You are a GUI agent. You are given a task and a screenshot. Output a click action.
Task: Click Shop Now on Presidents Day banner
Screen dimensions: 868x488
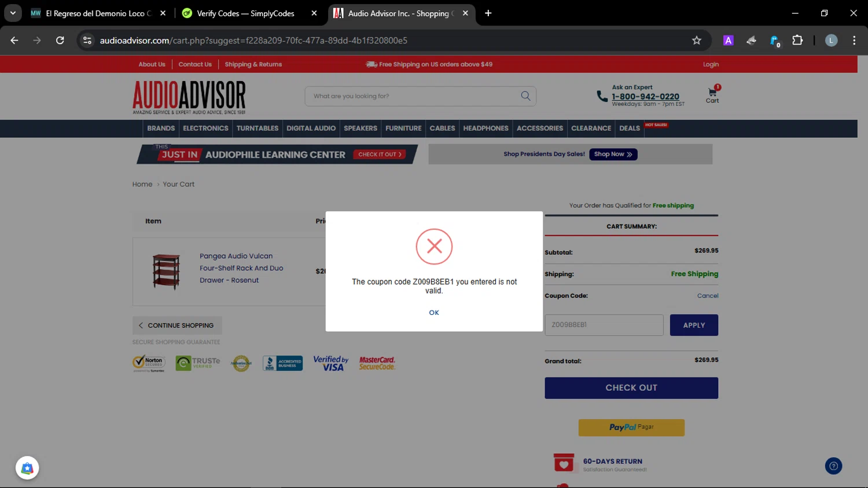(613, 154)
